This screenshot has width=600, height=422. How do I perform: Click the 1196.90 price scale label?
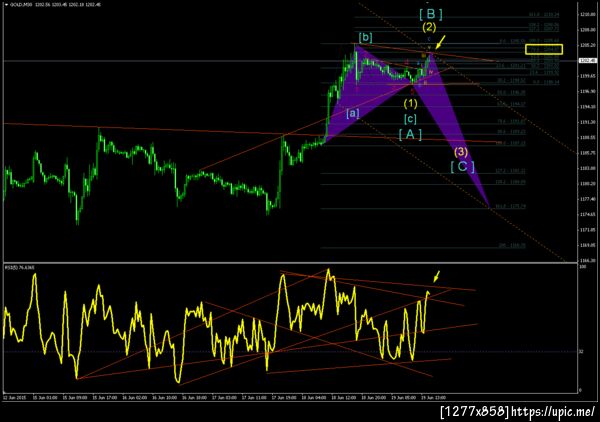588,91
